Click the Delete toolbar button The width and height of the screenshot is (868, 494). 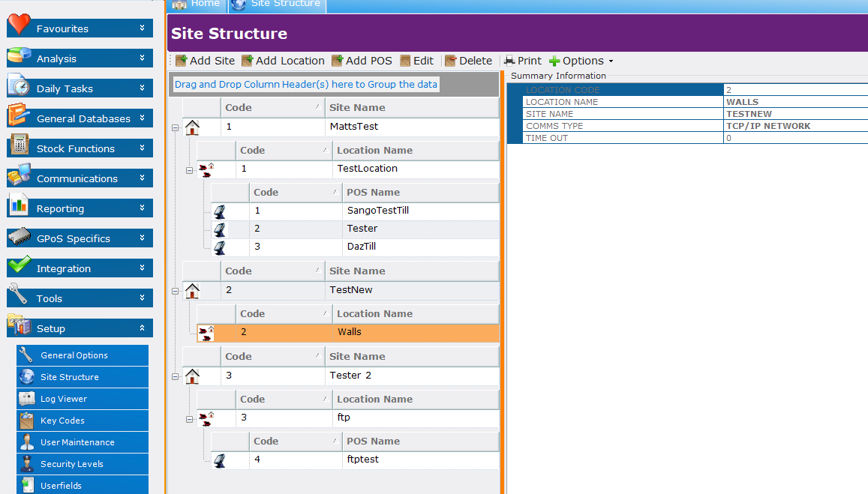click(x=468, y=61)
